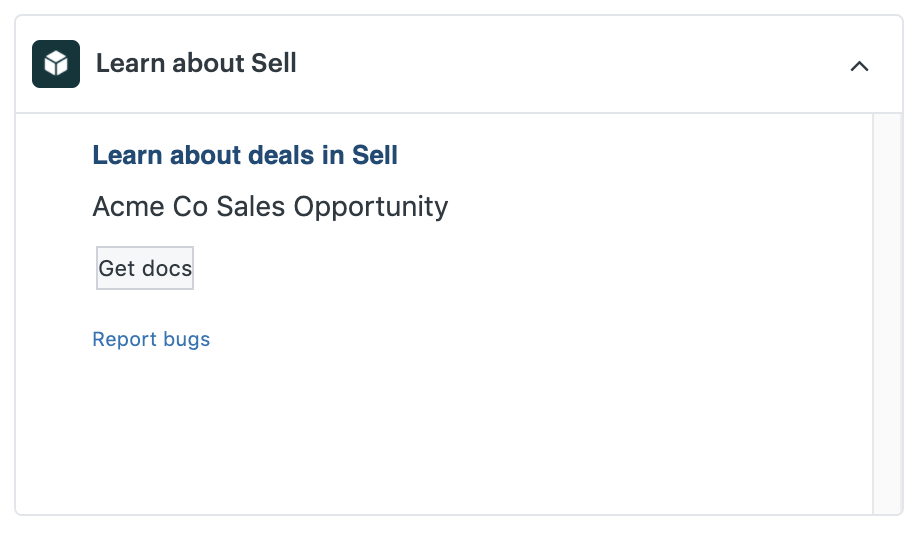The image size is (916, 536).
Task: Click the word docs on the button
Action: click(x=166, y=269)
